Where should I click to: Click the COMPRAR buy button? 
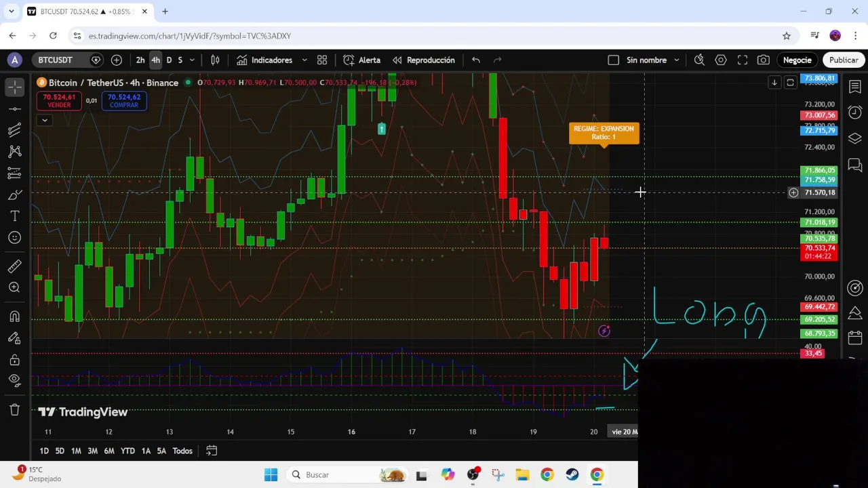123,101
